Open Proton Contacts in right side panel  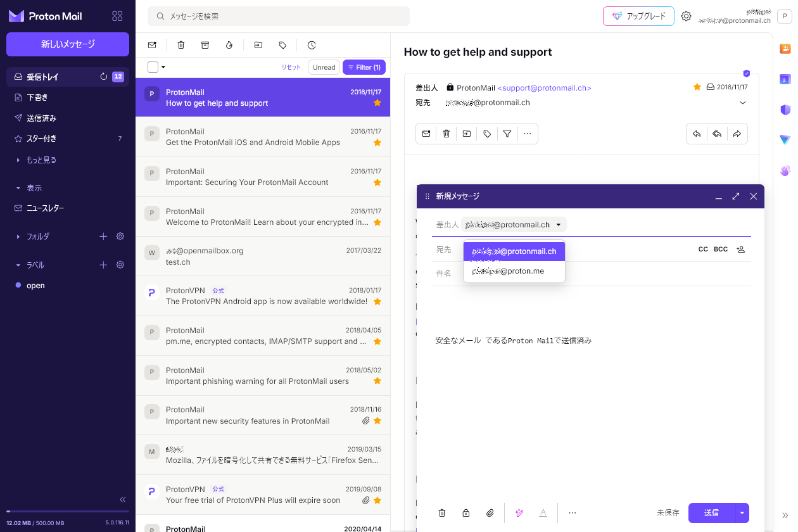tap(785, 48)
